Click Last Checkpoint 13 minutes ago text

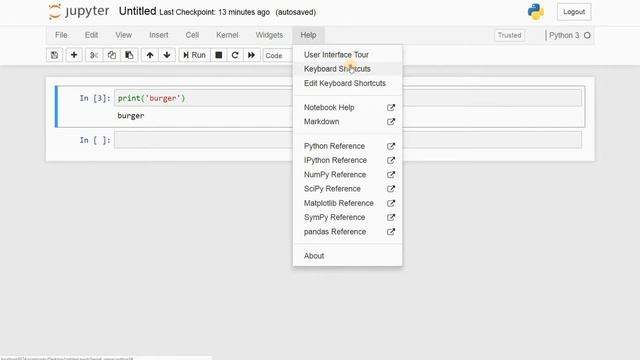pyautogui.click(x=214, y=12)
